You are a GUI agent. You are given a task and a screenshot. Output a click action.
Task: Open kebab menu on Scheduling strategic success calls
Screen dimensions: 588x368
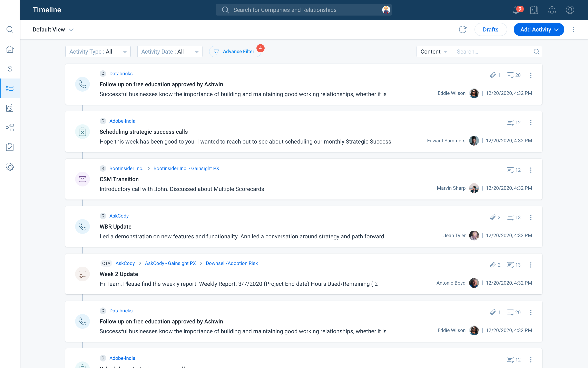coord(531,123)
